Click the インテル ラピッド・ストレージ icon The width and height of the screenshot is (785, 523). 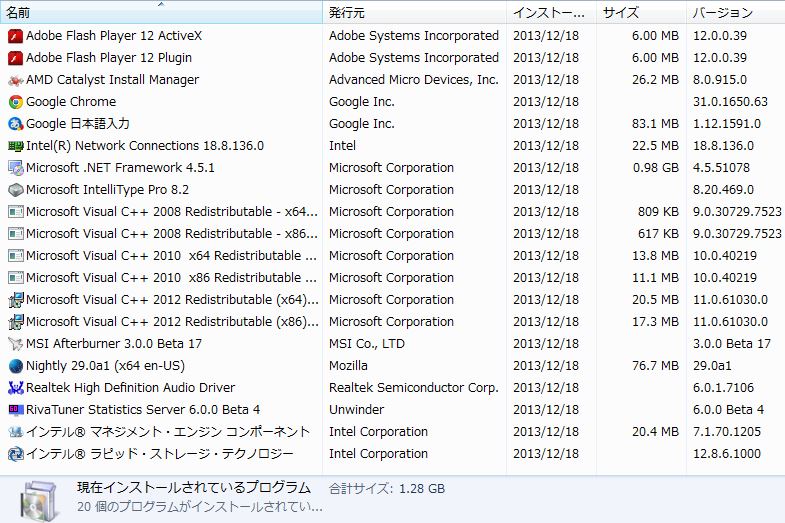coord(16,454)
